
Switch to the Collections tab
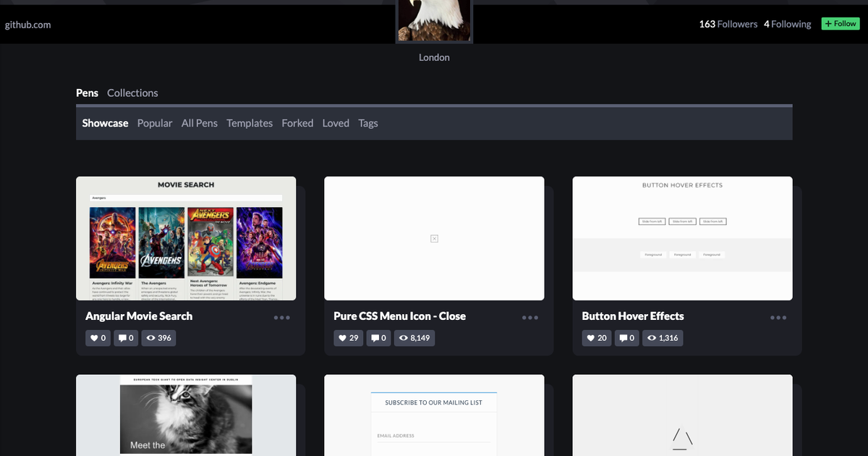[132, 93]
